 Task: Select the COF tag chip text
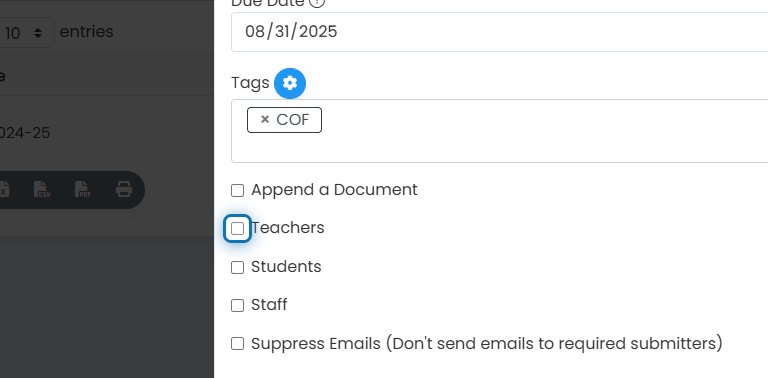coord(293,119)
